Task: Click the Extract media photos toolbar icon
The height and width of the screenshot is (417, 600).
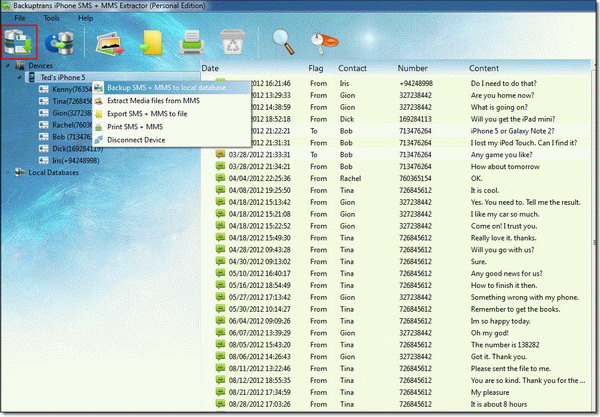Action: 110,43
